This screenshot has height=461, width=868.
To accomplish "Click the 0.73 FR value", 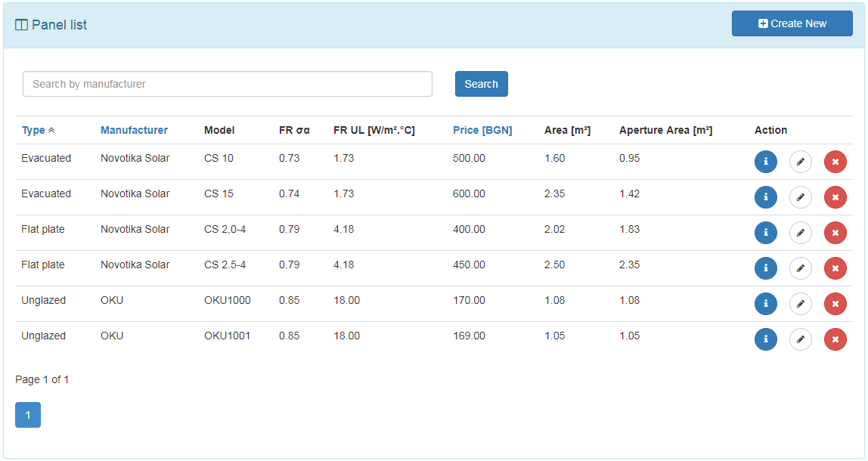I will point(289,158).
